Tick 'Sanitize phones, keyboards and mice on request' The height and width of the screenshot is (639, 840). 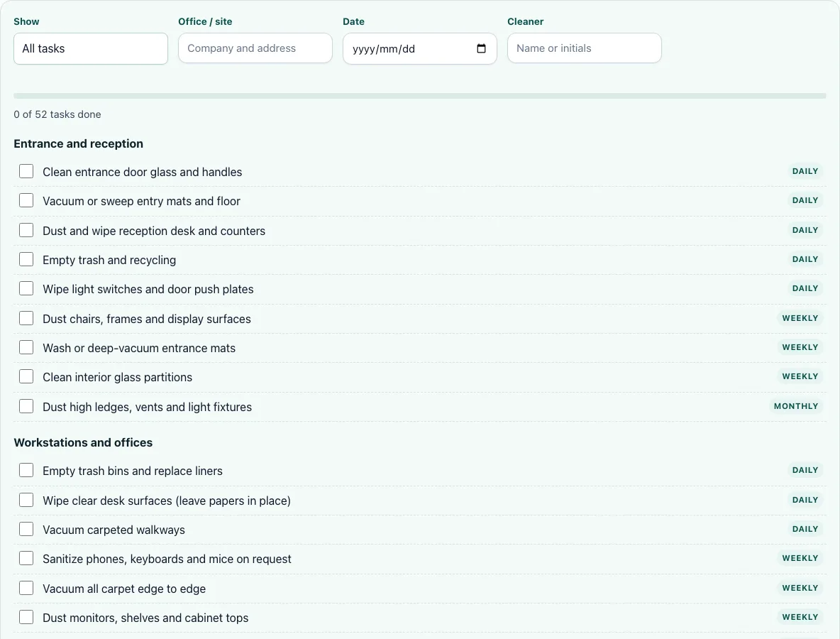click(x=26, y=559)
